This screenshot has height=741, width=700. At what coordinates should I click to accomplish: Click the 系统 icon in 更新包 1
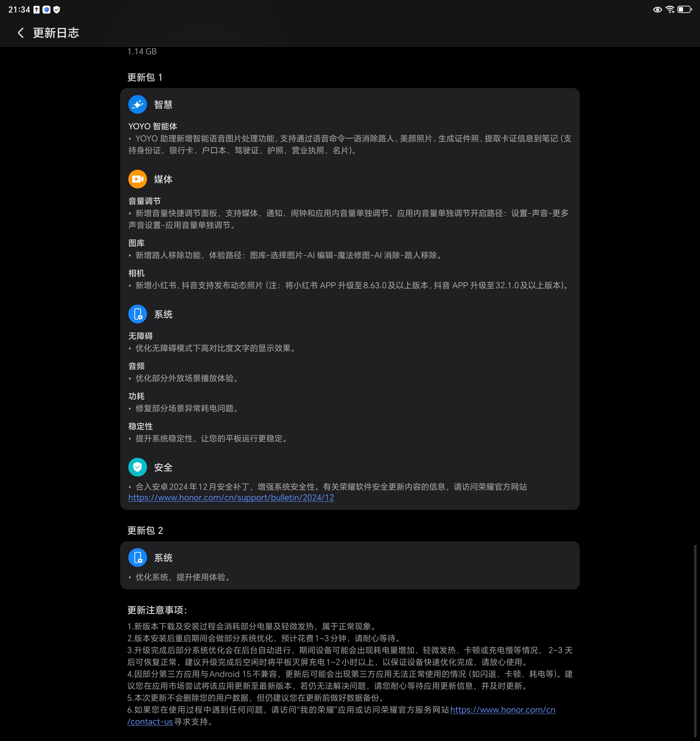[x=137, y=314]
